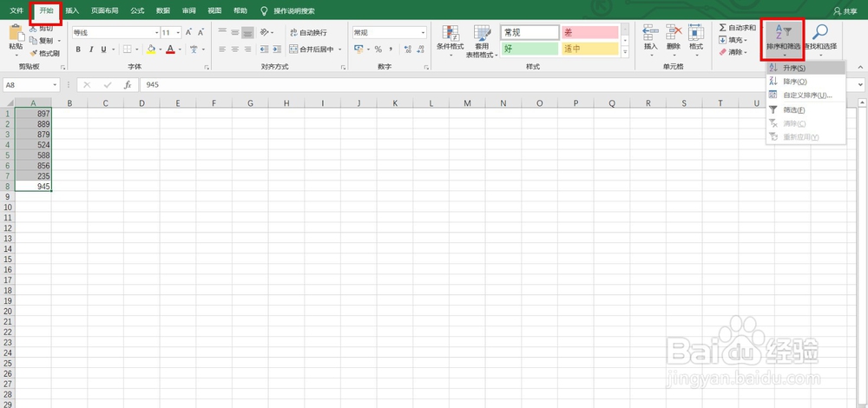Align text right
Viewport: 868px width, 408px height.
tap(247, 49)
